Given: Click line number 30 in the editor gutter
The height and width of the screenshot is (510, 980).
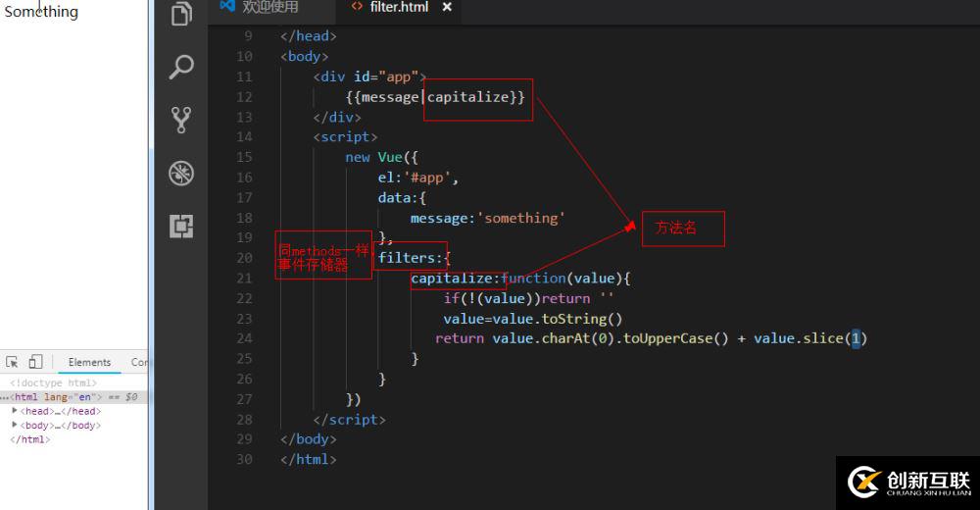Looking at the screenshot, I should [244, 459].
